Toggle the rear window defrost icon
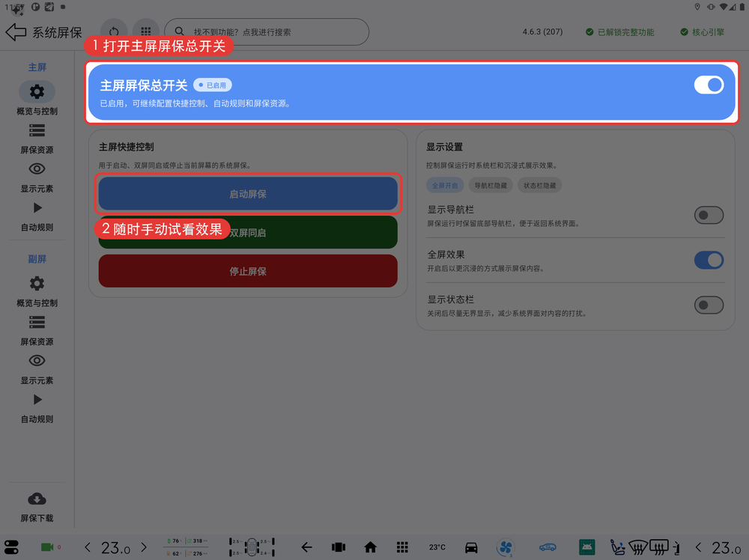This screenshot has width=749, height=560. tap(659, 547)
